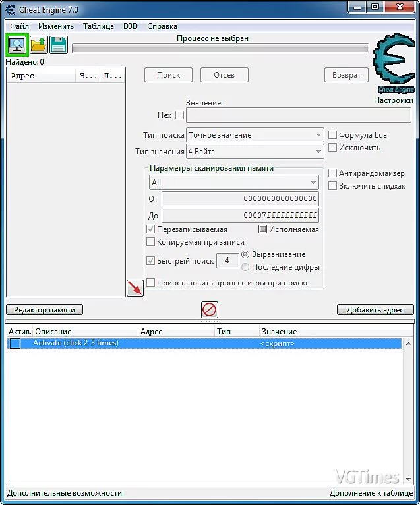Click the Актив. column header
The height and width of the screenshot is (505, 420).
(20, 332)
